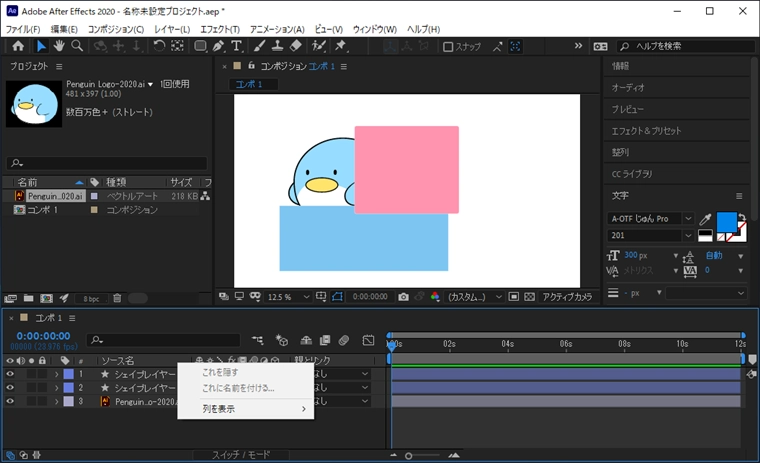
Task: Click the help search field
Action: (x=686, y=46)
